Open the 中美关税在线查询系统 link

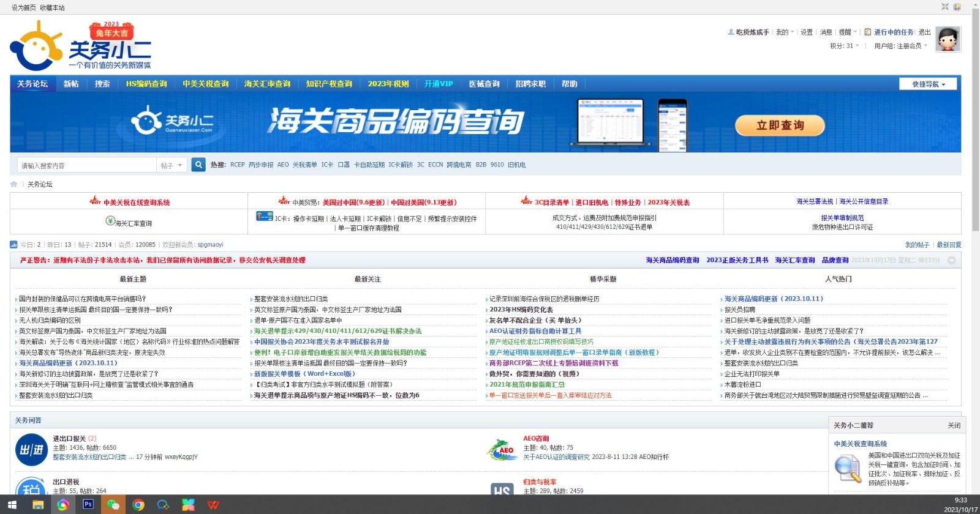(137, 203)
